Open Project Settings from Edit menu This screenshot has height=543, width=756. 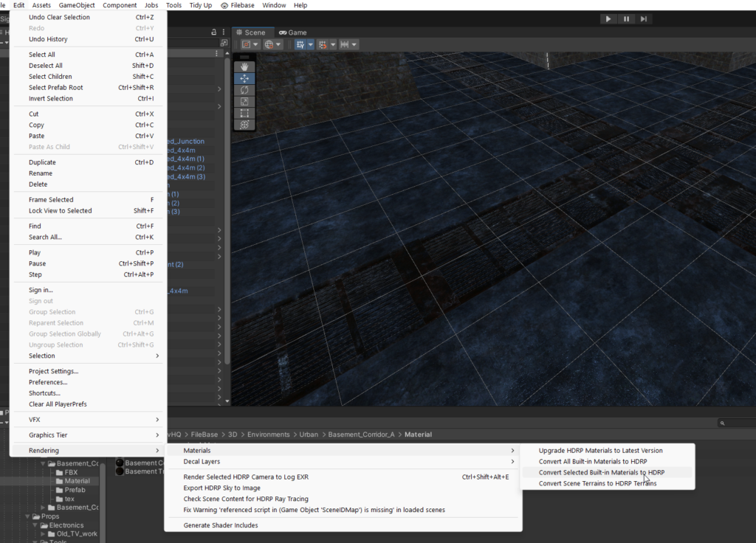click(x=53, y=371)
